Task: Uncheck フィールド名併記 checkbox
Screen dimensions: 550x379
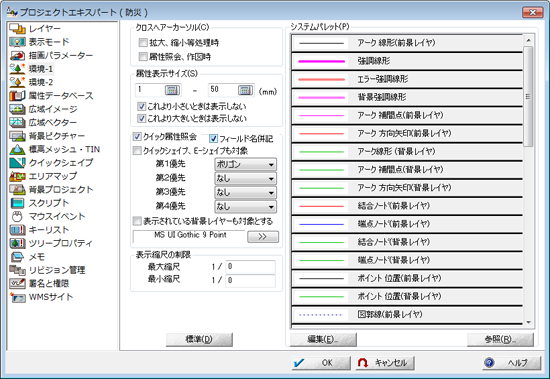Action: (213, 139)
